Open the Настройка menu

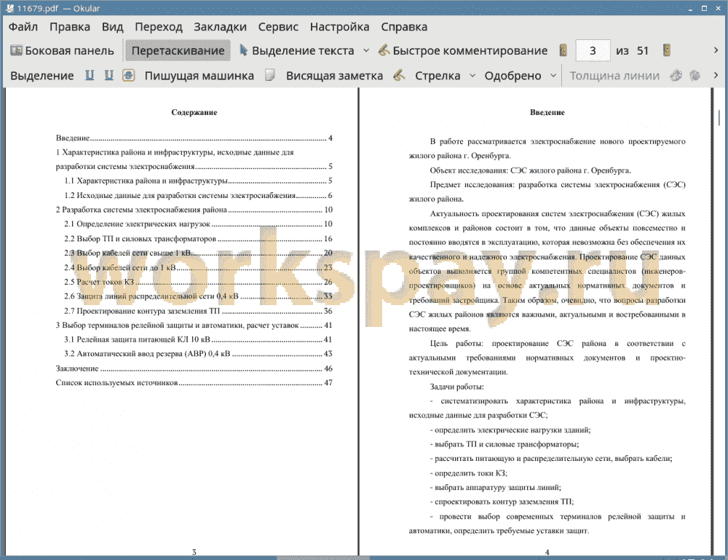coord(339,27)
